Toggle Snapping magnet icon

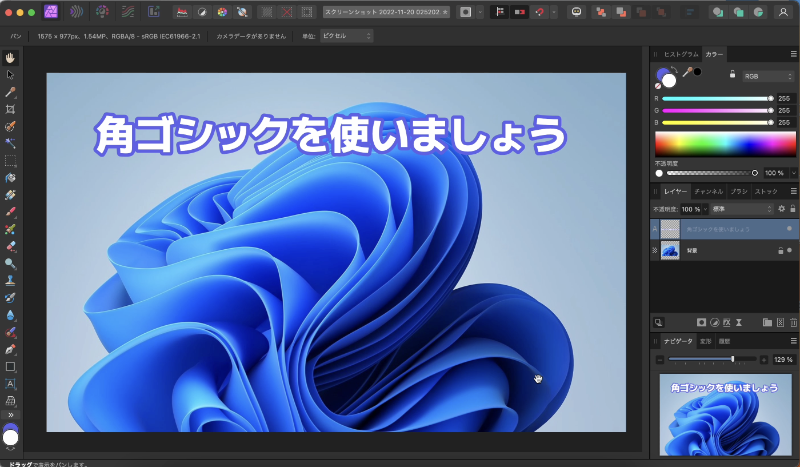[540, 12]
